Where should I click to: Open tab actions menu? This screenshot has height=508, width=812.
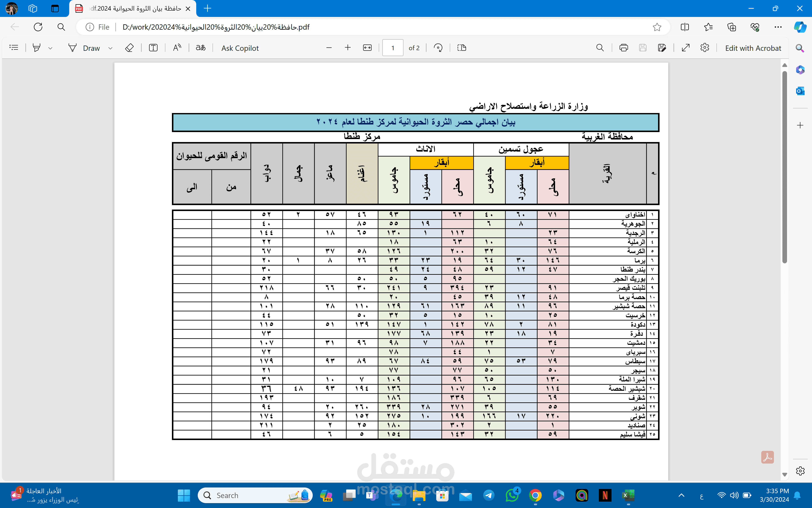(x=55, y=8)
